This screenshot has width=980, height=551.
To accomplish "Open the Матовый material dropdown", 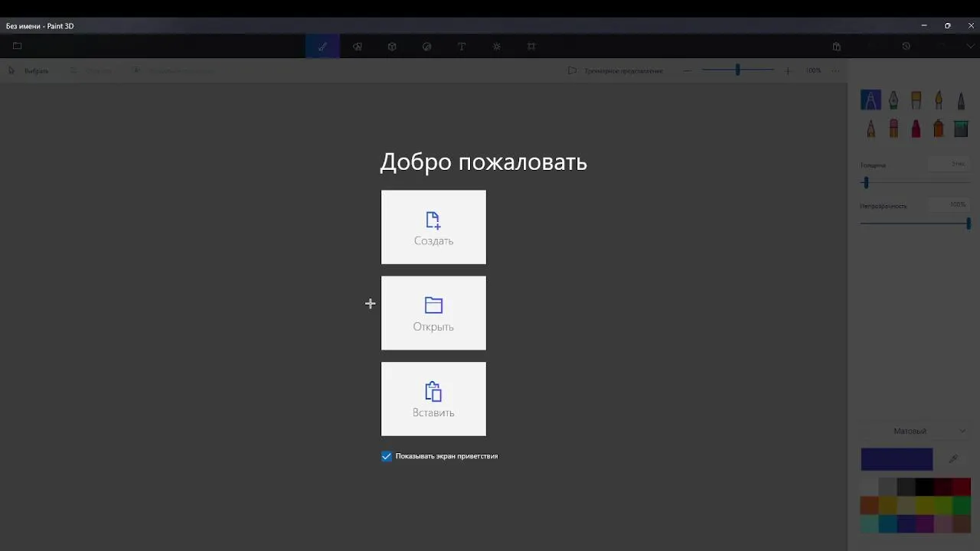I will (916, 431).
